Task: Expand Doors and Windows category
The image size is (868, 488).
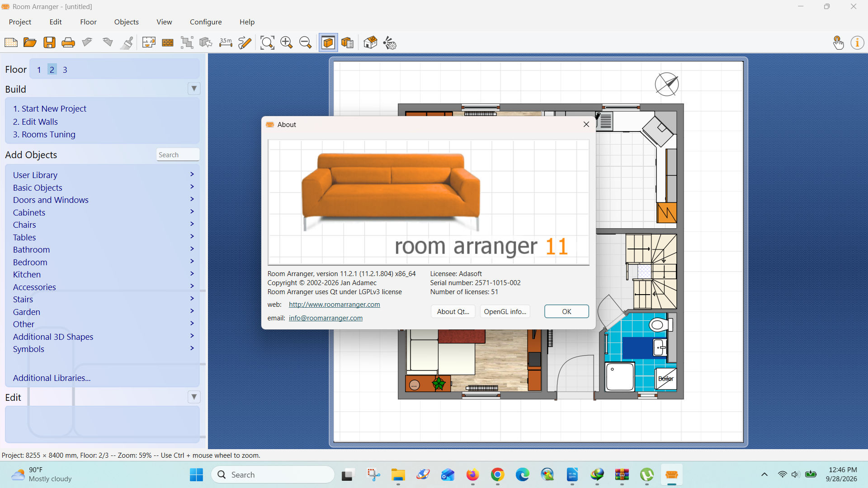Action: pos(104,200)
